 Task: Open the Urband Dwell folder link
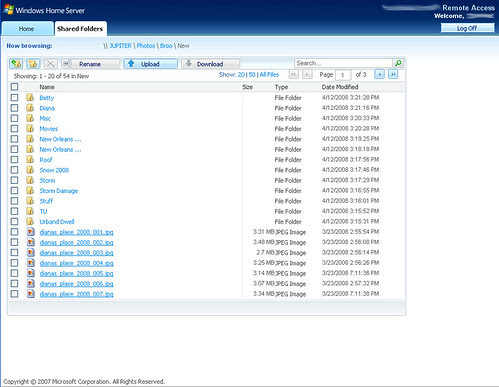tap(57, 222)
